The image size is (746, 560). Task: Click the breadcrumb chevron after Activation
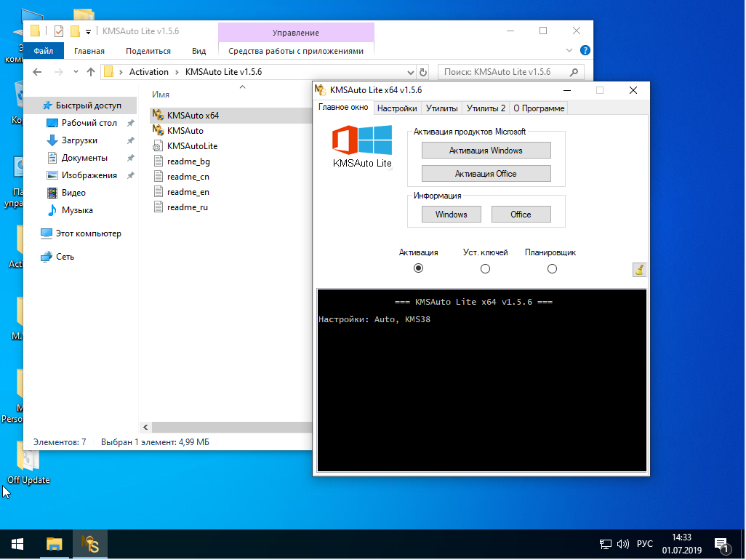[177, 72]
